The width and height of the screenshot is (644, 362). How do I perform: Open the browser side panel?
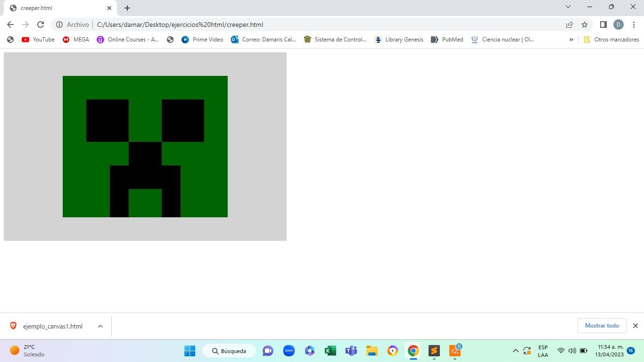coord(603,25)
